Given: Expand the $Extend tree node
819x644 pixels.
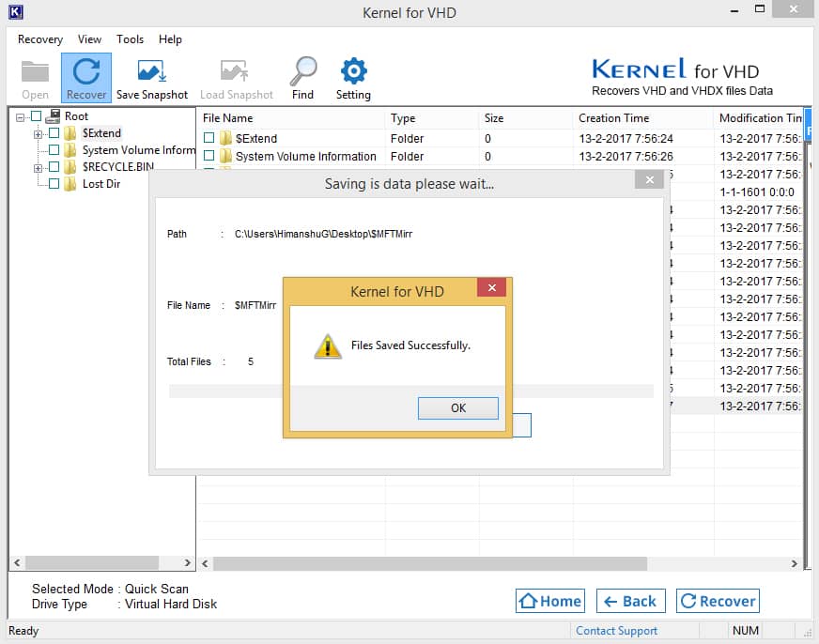Looking at the screenshot, I should pyautogui.click(x=38, y=134).
